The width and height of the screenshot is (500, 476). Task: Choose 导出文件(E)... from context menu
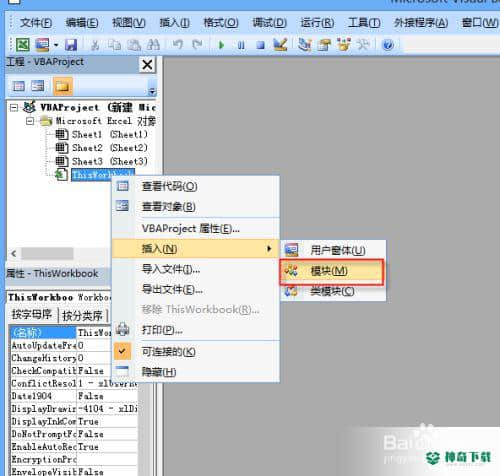[x=196, y=289]
